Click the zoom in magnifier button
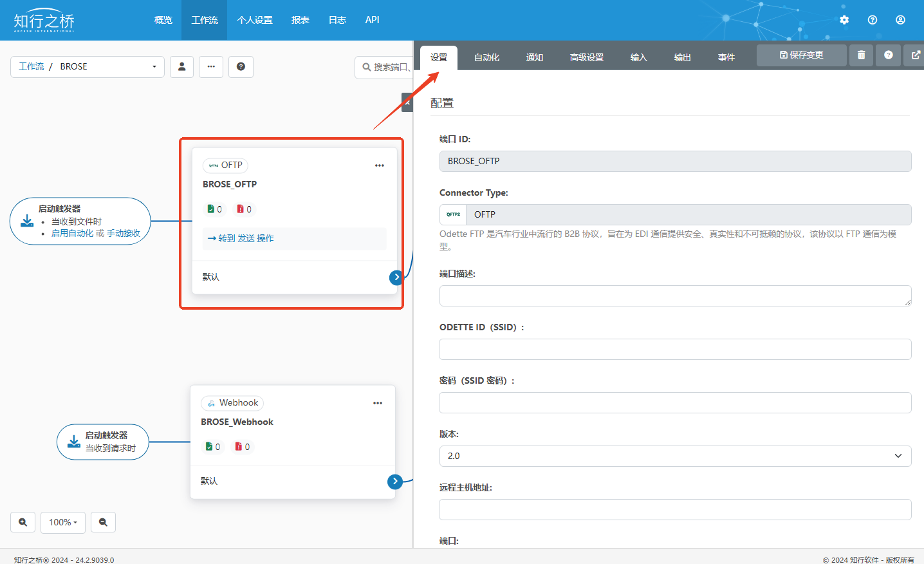 point(23,522)
